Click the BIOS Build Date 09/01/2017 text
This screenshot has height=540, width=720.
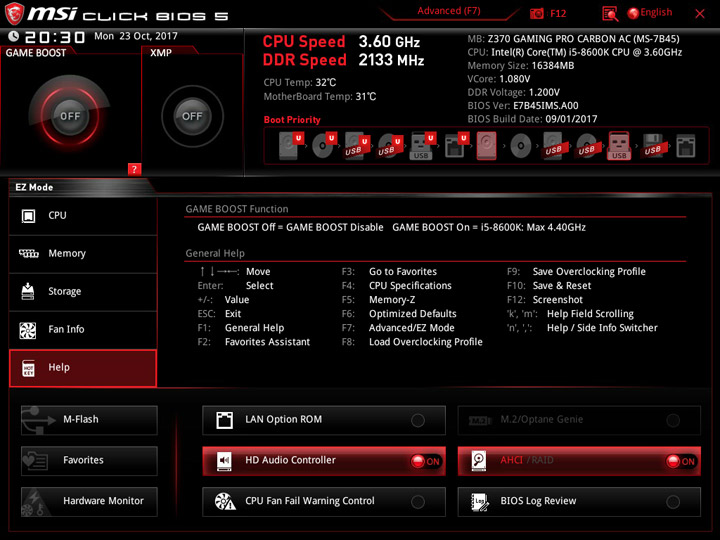click(x=532, y=119)
